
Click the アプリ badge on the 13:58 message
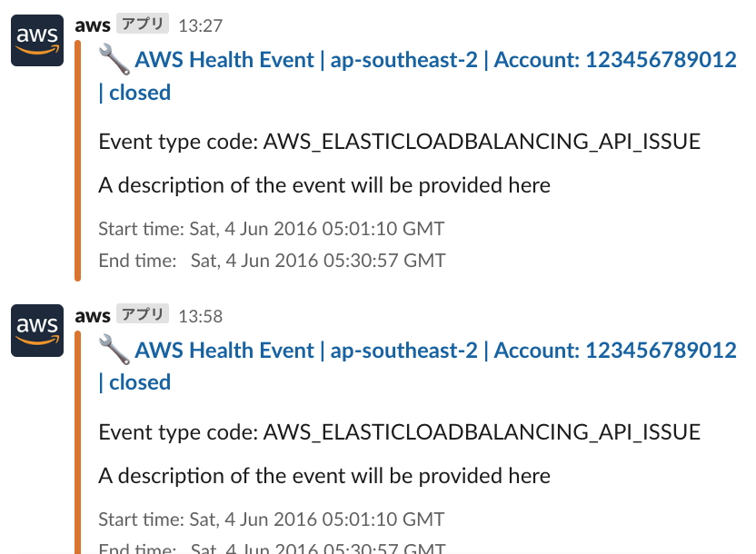pos(142,314)
